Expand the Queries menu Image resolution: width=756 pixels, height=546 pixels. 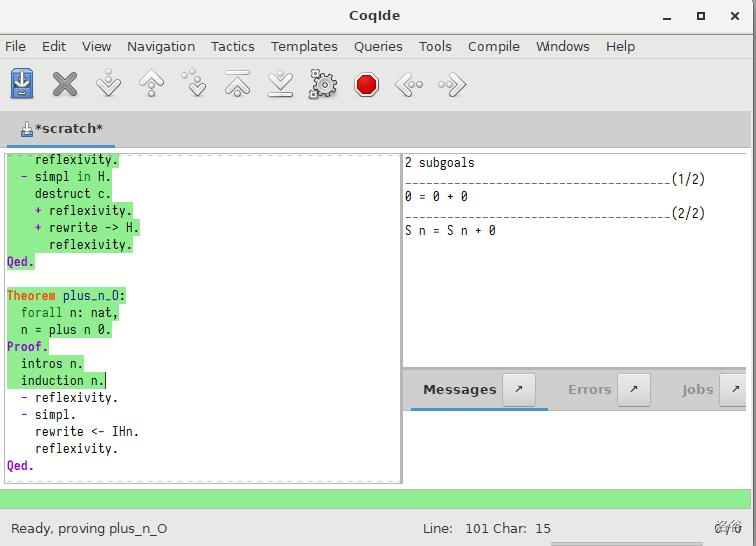click(378, 46)
